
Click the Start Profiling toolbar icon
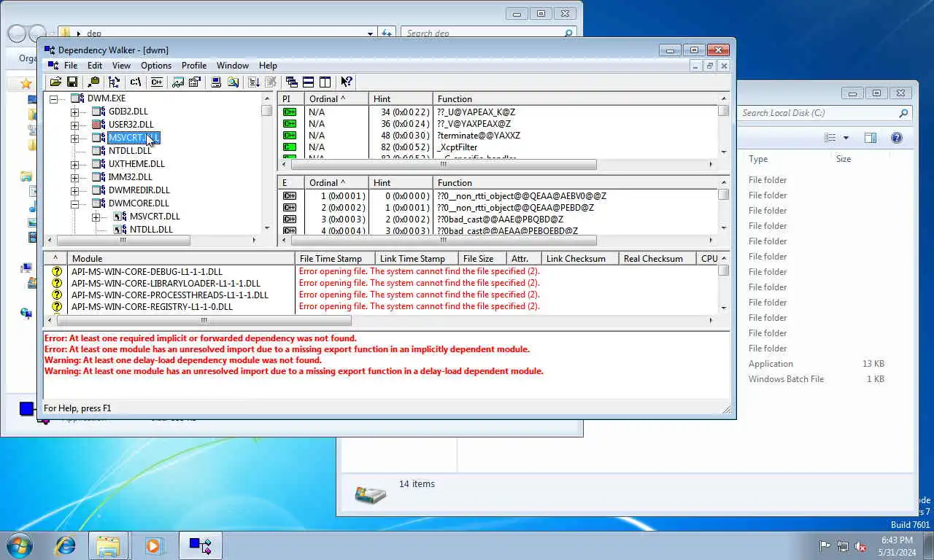pyautogui.click(x=254, y=82)
